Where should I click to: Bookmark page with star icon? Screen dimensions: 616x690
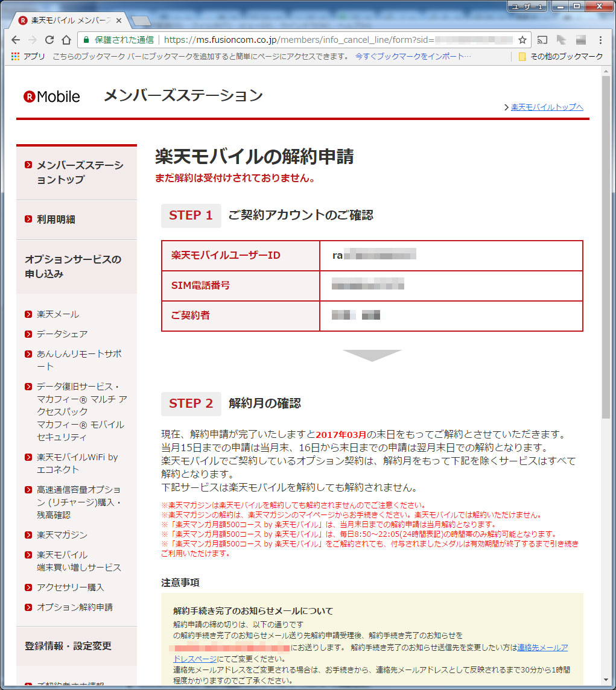pos(522,40)
